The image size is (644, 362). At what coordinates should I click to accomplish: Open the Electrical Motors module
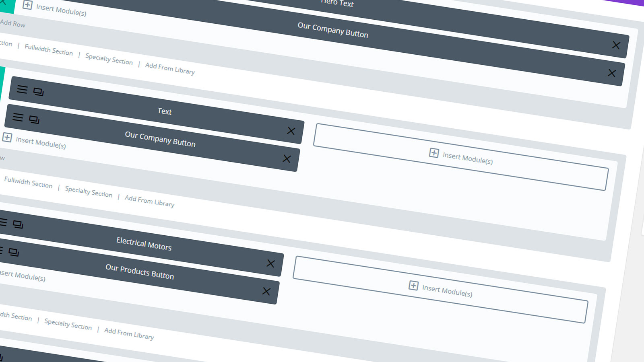point(144,244)
